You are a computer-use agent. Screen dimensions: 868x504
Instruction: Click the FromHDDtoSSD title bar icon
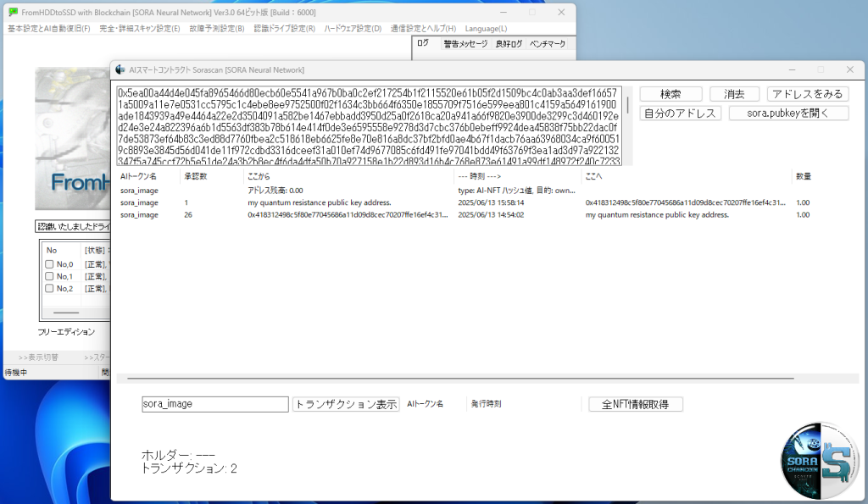pos(14,12)
